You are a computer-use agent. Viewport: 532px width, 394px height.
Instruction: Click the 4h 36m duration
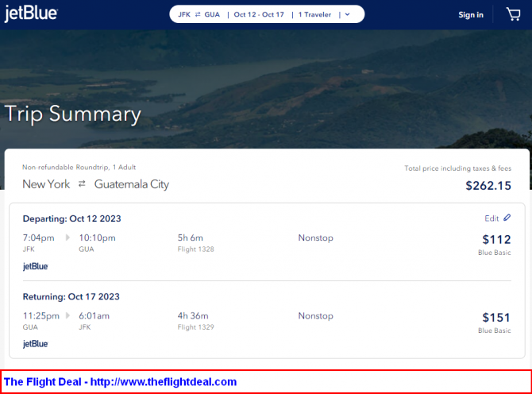pos(193,316)
